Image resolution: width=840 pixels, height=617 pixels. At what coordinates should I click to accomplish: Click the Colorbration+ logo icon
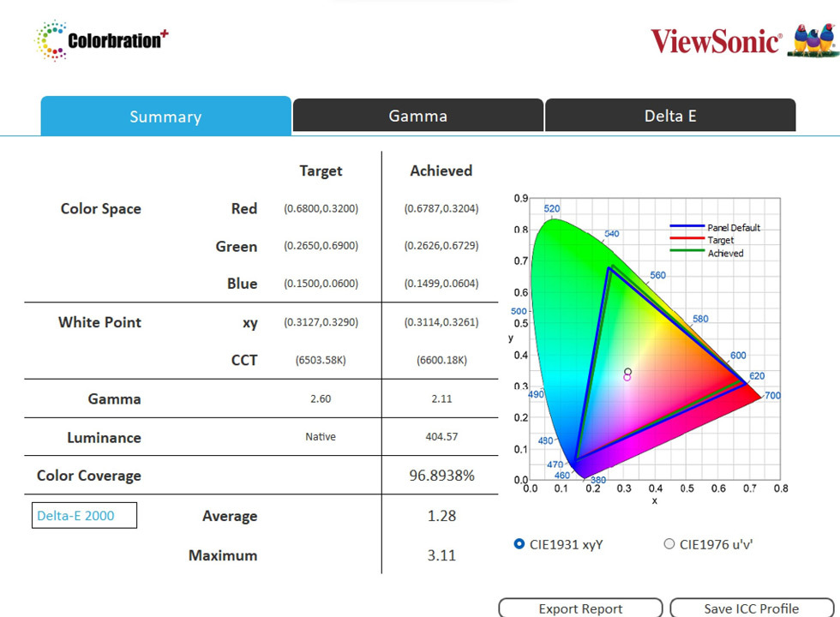click(51, 39)
